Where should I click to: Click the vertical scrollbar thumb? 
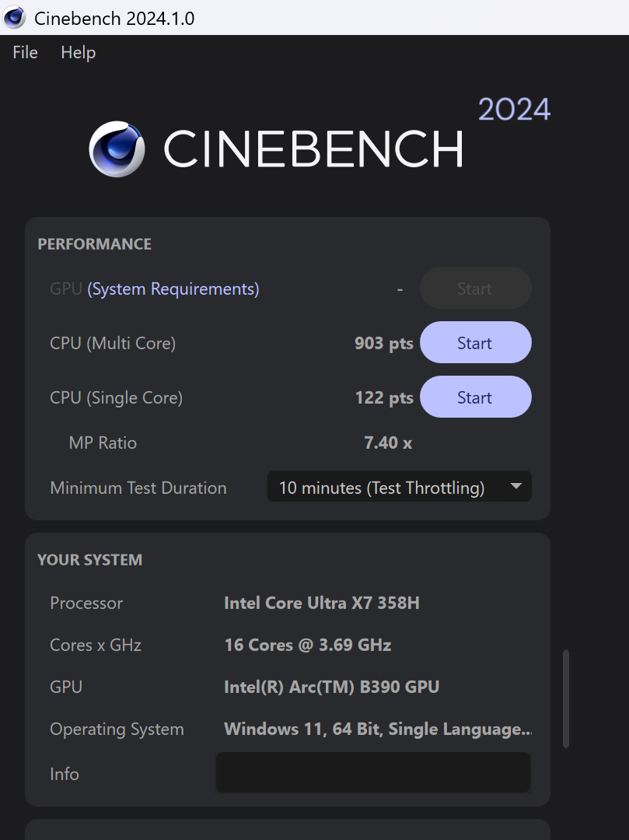(566, 699)
